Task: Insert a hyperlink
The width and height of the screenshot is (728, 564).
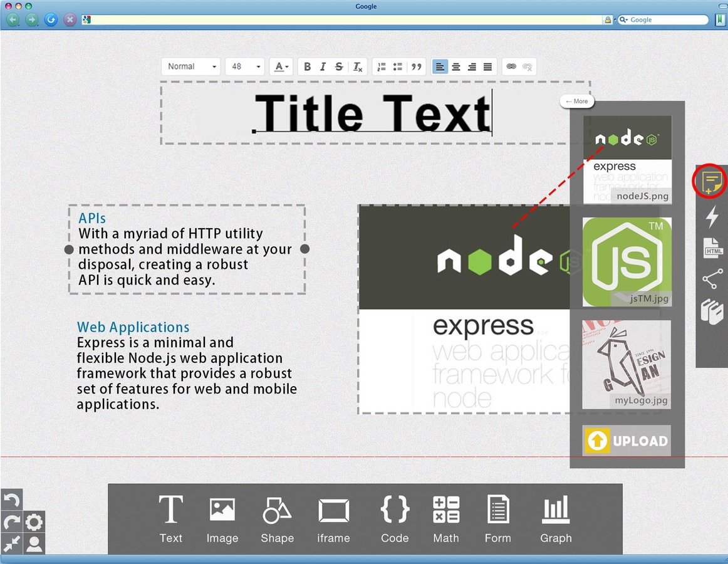Action: coord(511,66)
